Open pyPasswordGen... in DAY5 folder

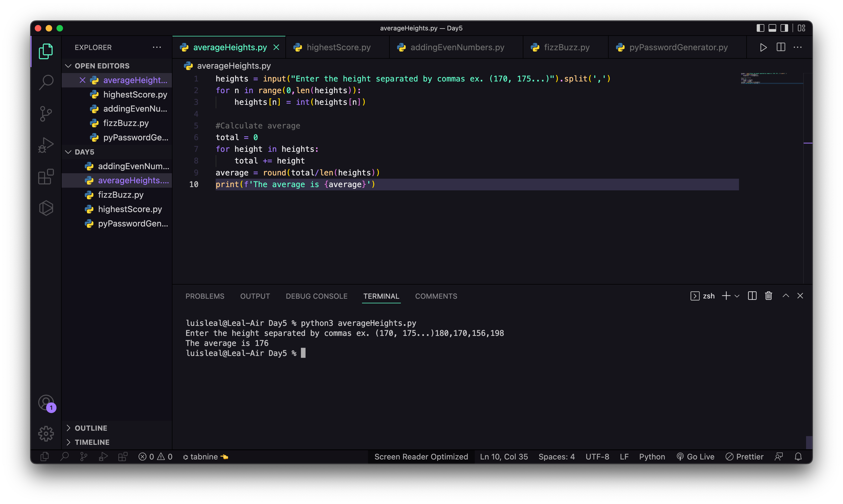click(117, 223)
